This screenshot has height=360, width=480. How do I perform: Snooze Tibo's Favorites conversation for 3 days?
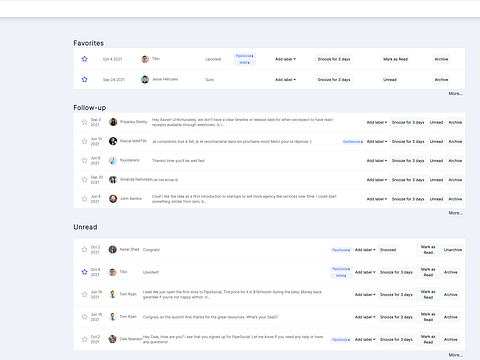point(334,59)
